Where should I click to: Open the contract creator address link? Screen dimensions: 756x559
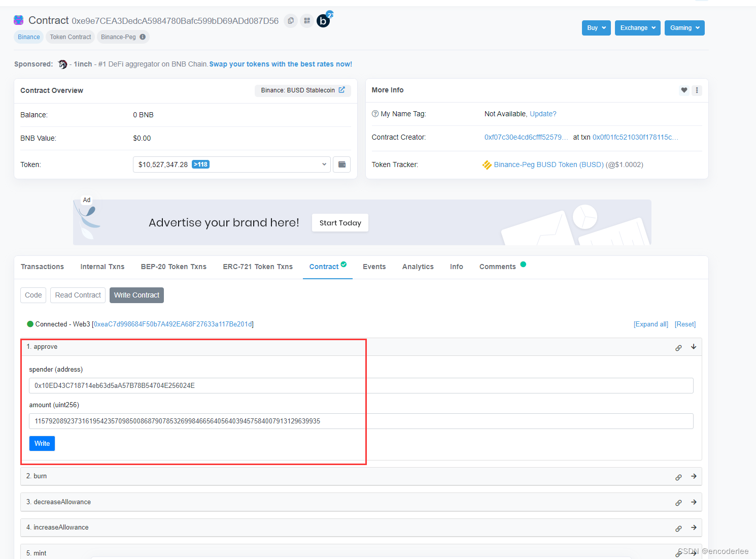[x=527, y=137]
